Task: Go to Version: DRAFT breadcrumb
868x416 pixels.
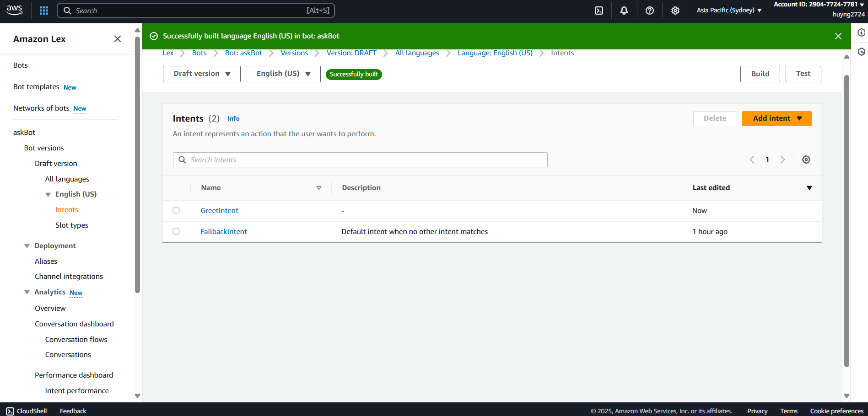Action: click(351, 53)
